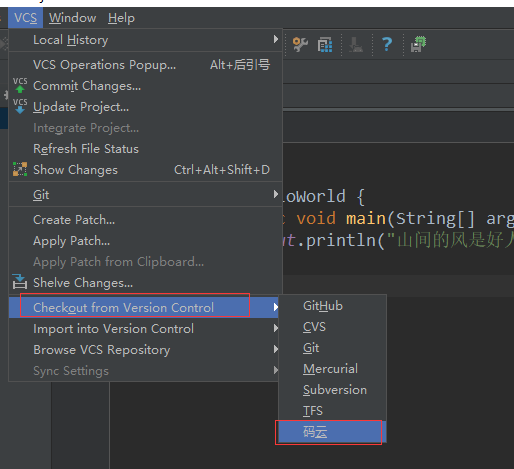
Task: Pick Subversion from the checkout submenu
Action: point(332,390)
